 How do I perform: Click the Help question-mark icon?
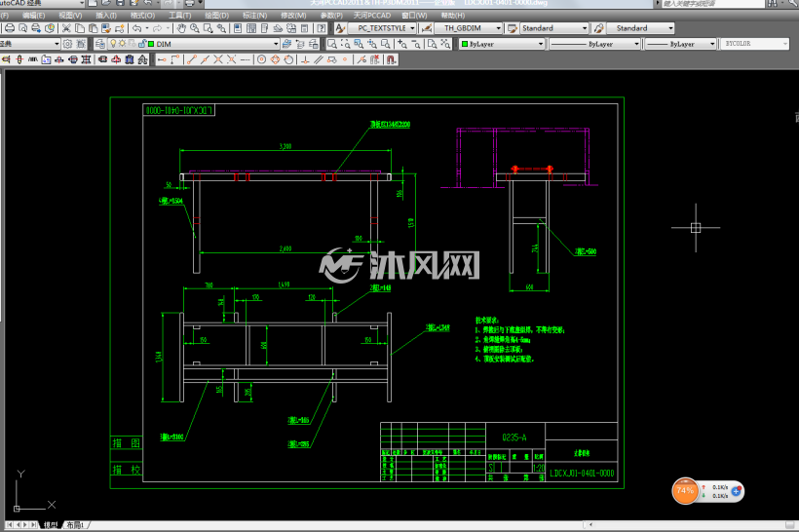coord(322,28)
